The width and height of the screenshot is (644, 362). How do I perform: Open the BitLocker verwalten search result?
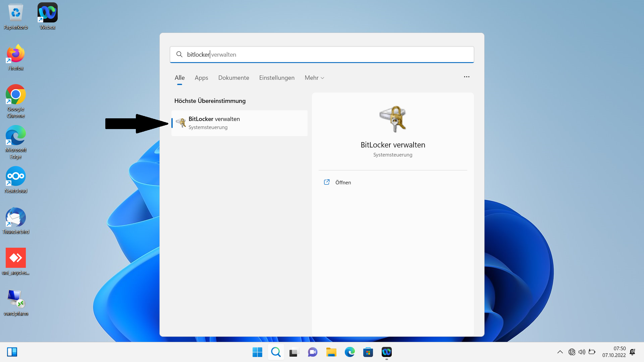[x=239, y=123]
